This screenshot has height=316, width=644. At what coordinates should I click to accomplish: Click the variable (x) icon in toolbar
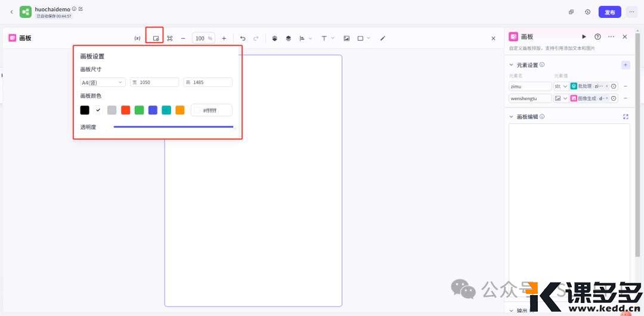pos(137,38)
